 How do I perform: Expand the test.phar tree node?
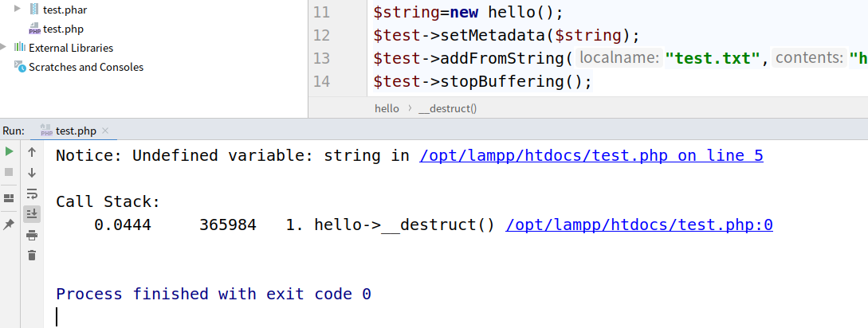(x=18, y=9)
